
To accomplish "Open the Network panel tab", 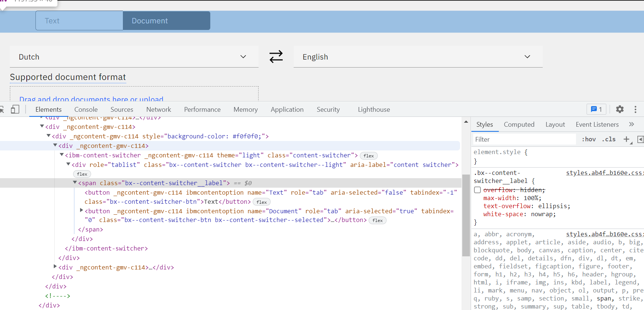I will pyautogui.click(x=159, y=110).
